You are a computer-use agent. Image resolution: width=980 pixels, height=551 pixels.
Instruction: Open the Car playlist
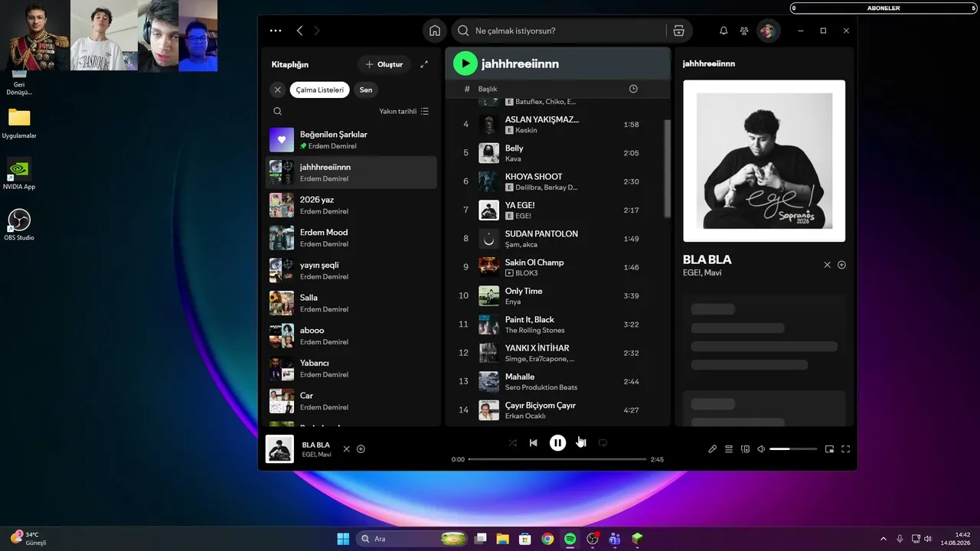pos(351,401)
